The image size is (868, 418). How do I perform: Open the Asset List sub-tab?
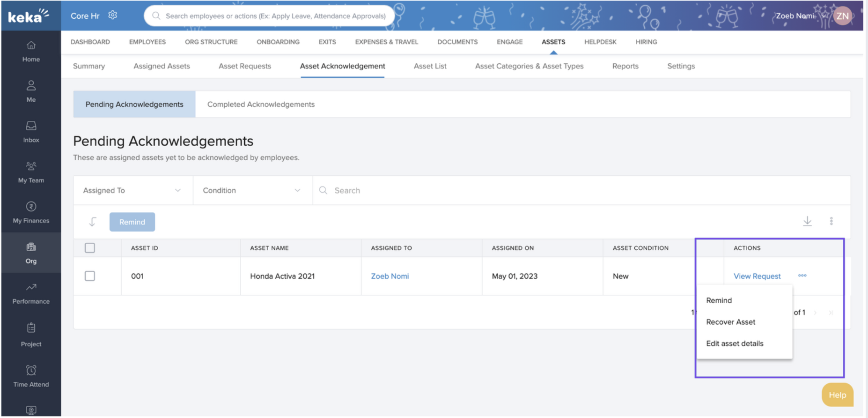pyautogui.click(x=430, y=66)
